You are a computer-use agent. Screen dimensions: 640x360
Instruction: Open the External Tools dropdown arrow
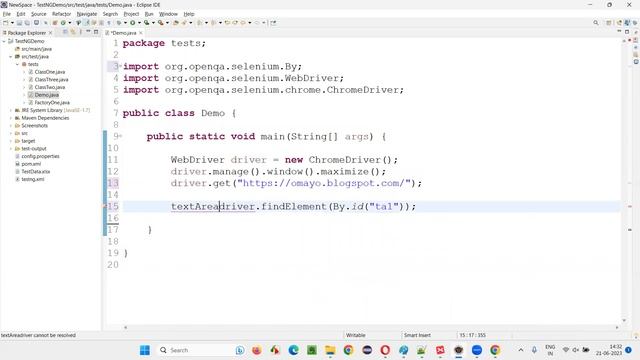(x=167, y=23)
